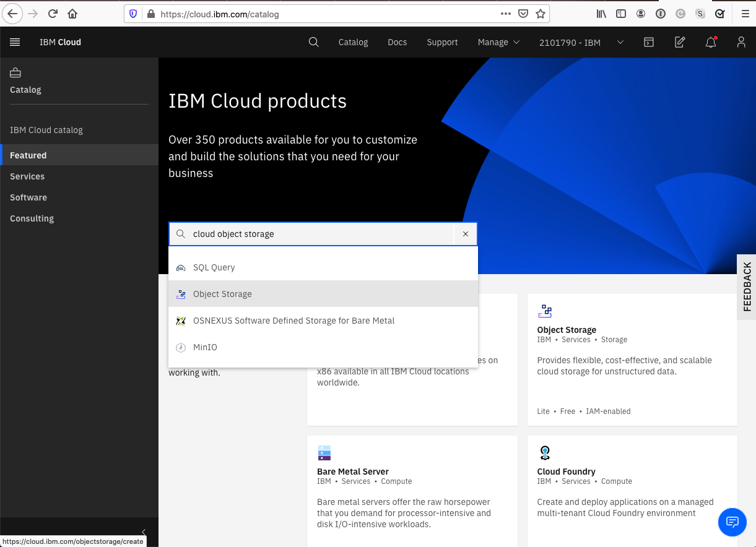Choose Object Storage search suggestion

[323, 294]
